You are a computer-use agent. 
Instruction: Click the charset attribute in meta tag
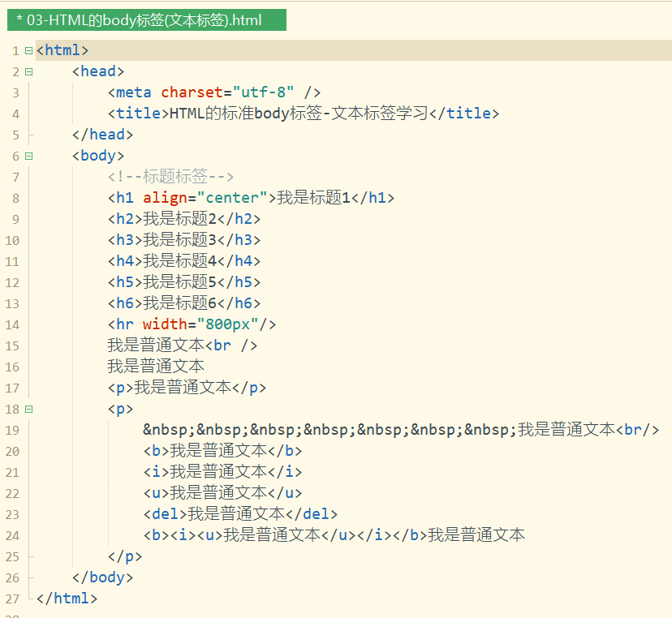coord(192,92)
